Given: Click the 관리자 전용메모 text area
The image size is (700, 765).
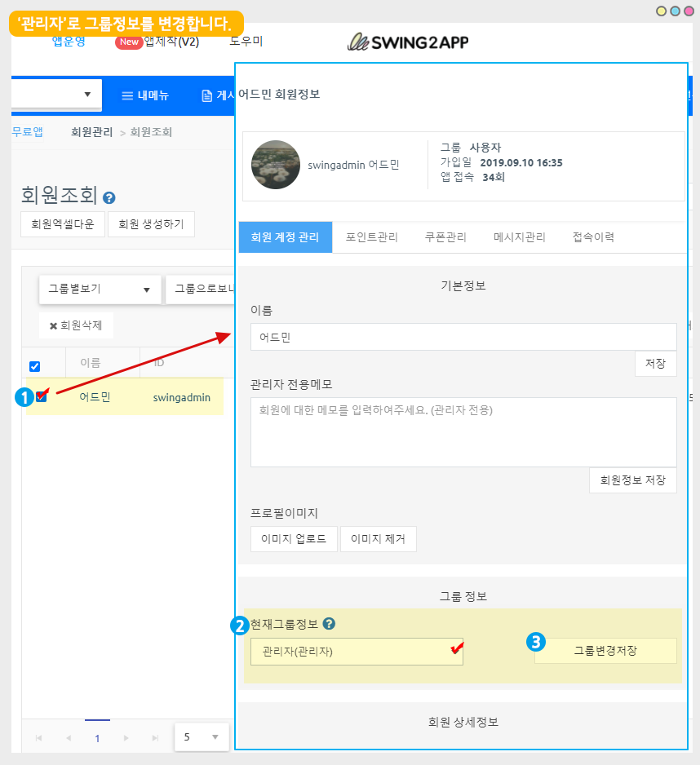Looking at the screenshot, I should point(463,432).
